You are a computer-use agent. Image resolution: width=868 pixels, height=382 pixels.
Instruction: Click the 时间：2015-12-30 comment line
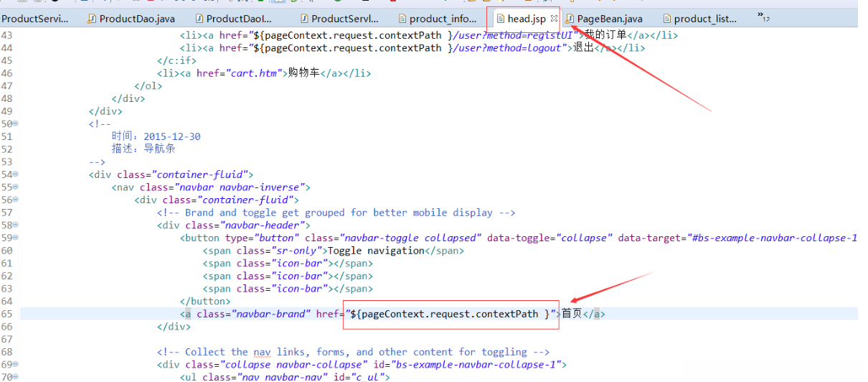(156, 136)
